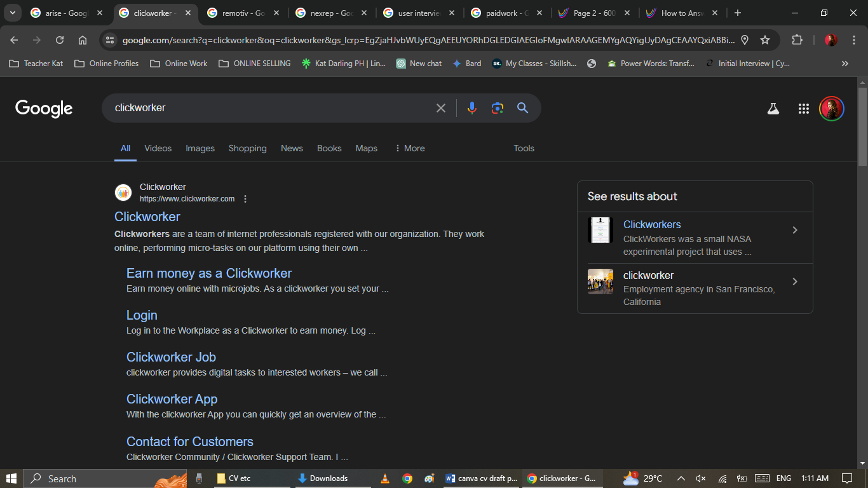Open the Bard bookmark
Viewport: 868px width, 488px height.
466,64
